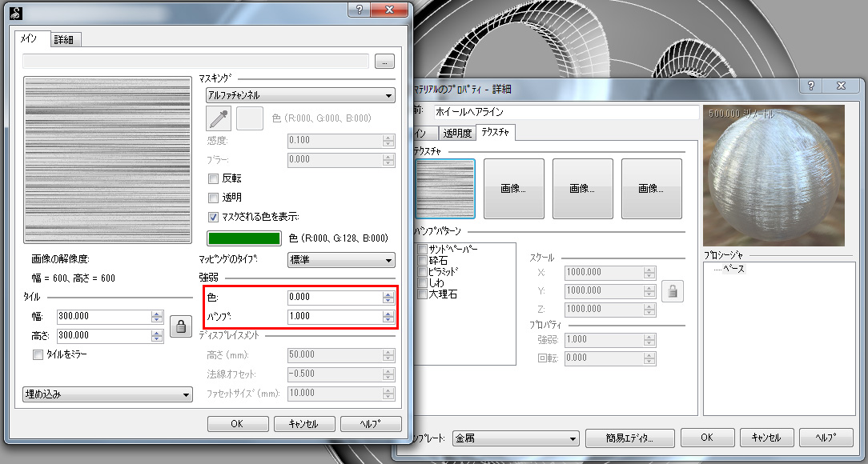Click the help question mark in left dialog
Viewport: 868px width, 464px height.
pyautogui.click(x=360, y=10)
